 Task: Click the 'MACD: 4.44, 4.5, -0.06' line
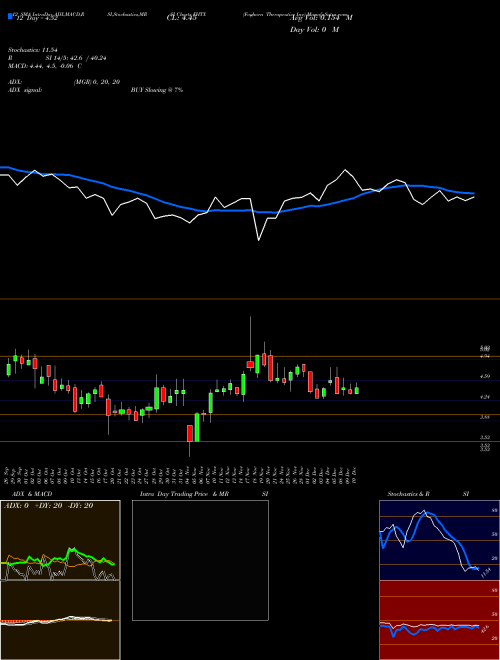point(42,66)
